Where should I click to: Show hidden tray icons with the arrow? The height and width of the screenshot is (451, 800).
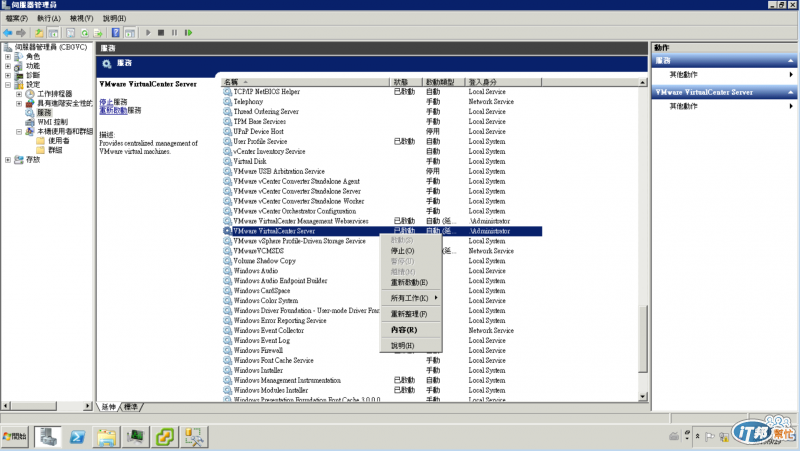point(697,437)
